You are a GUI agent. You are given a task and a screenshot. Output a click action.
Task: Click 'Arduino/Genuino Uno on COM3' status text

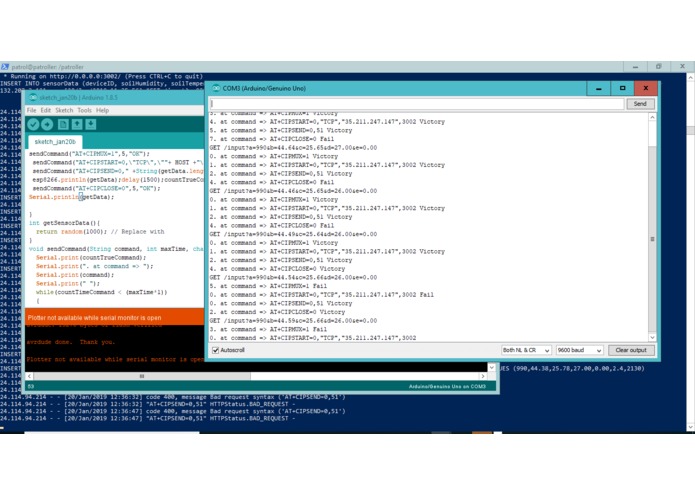pyautogui.click(x=447, y=386)
